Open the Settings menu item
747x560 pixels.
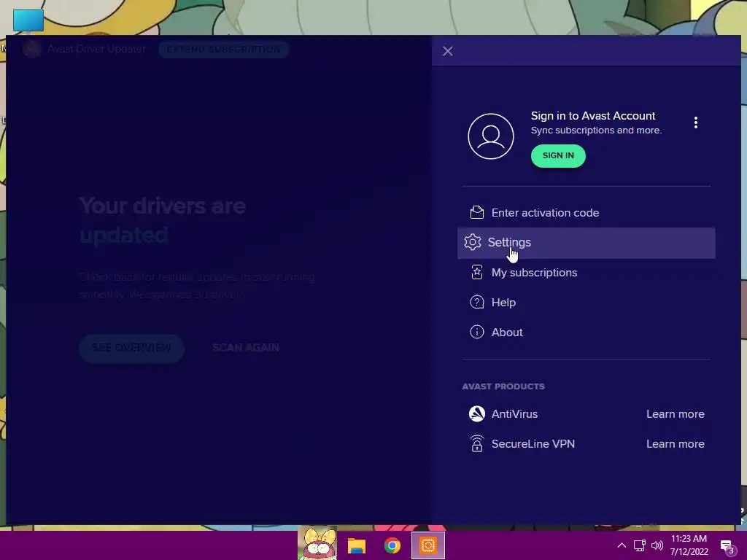[x=586, y=243]
